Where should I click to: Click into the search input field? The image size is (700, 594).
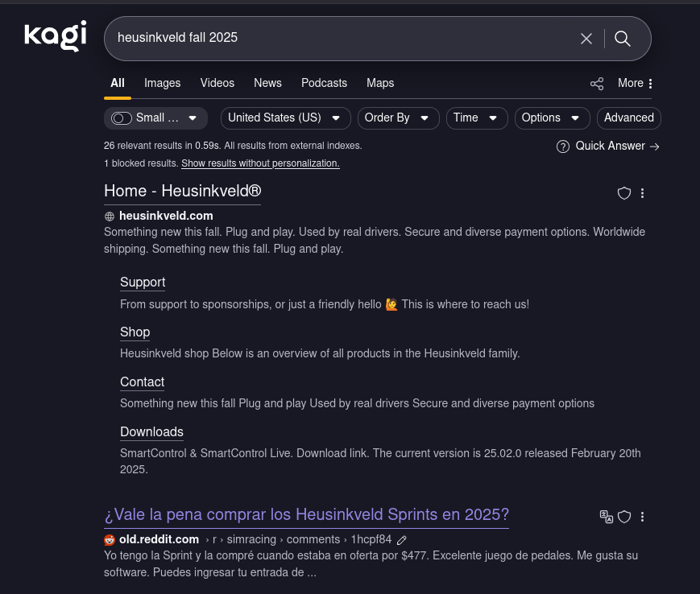[x=338, y=38]
